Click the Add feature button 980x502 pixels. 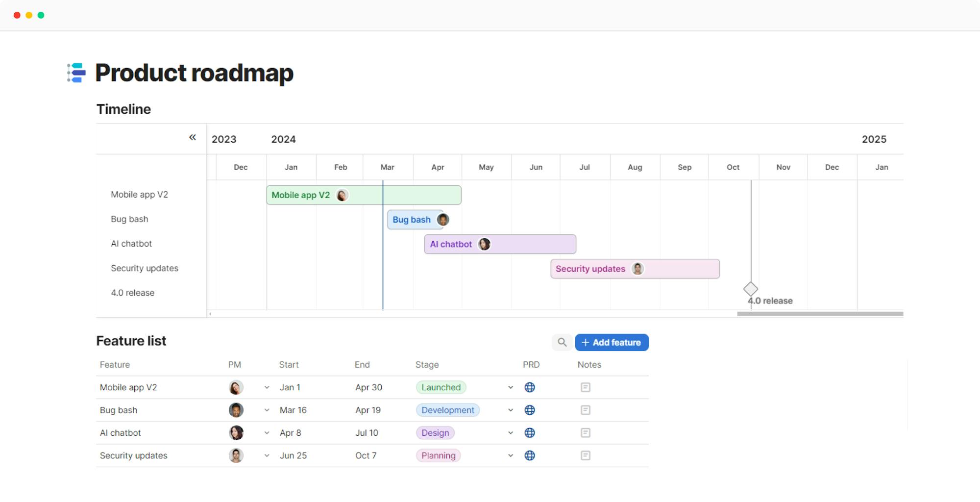612,342
